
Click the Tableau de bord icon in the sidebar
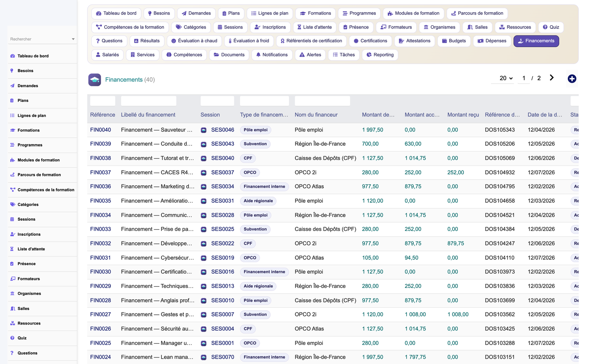pos(12,56)
